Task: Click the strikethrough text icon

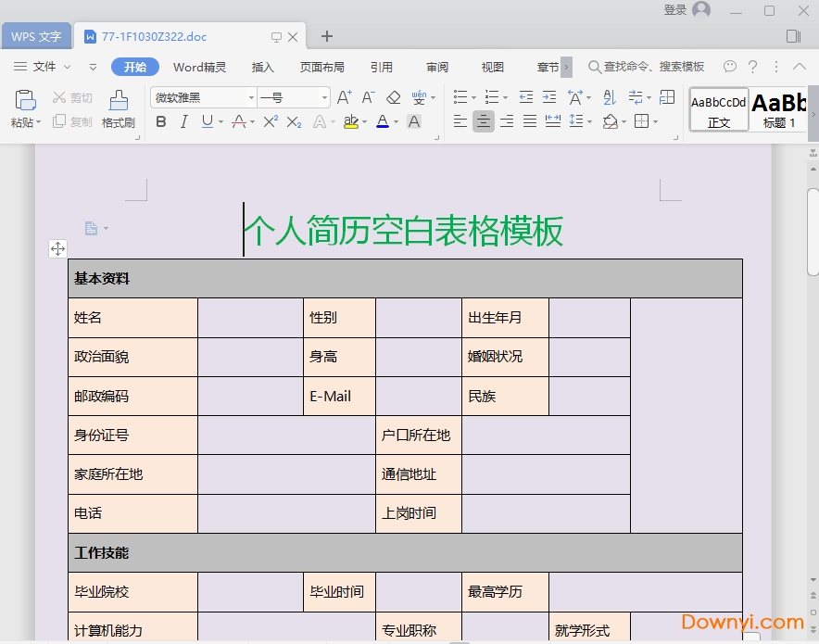Action: 238,121
